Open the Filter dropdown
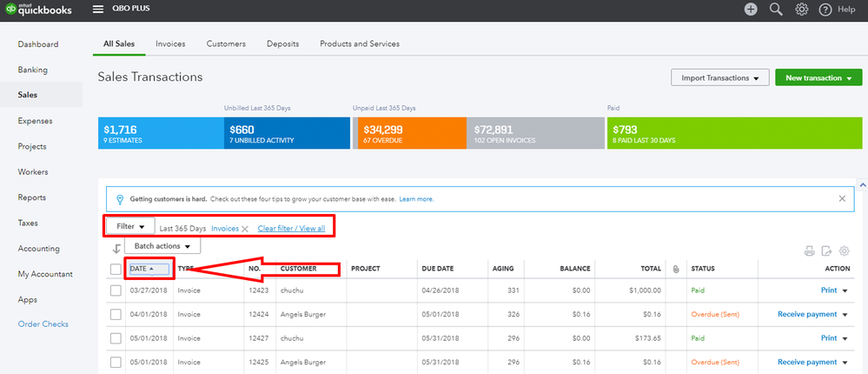 pyautogui.click(x=130, y=227)
